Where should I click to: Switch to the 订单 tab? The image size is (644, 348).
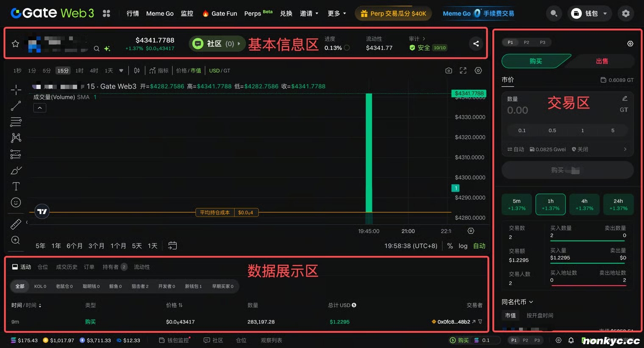89,267
